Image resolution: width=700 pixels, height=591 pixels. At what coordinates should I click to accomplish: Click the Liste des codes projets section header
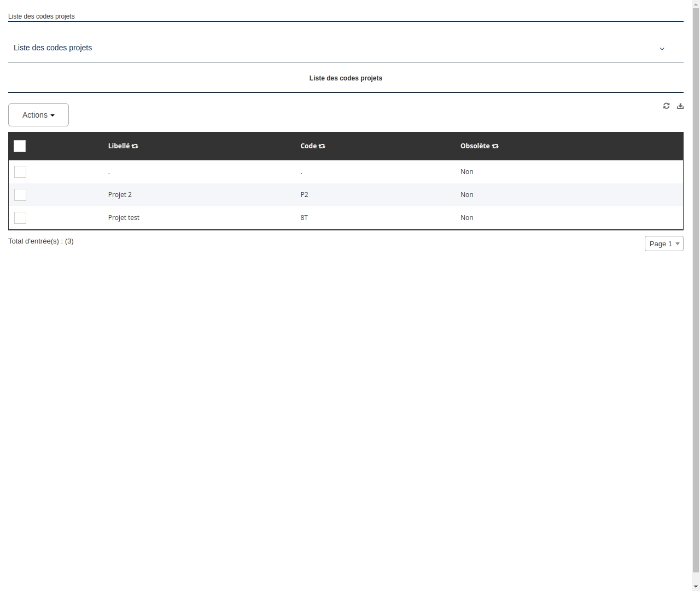[x=346, y=78]
